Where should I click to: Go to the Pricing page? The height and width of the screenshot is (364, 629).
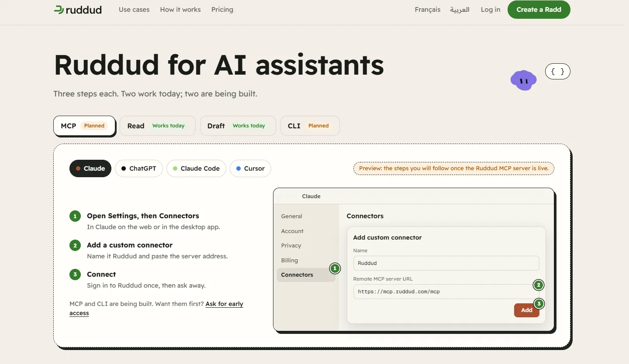222,10
